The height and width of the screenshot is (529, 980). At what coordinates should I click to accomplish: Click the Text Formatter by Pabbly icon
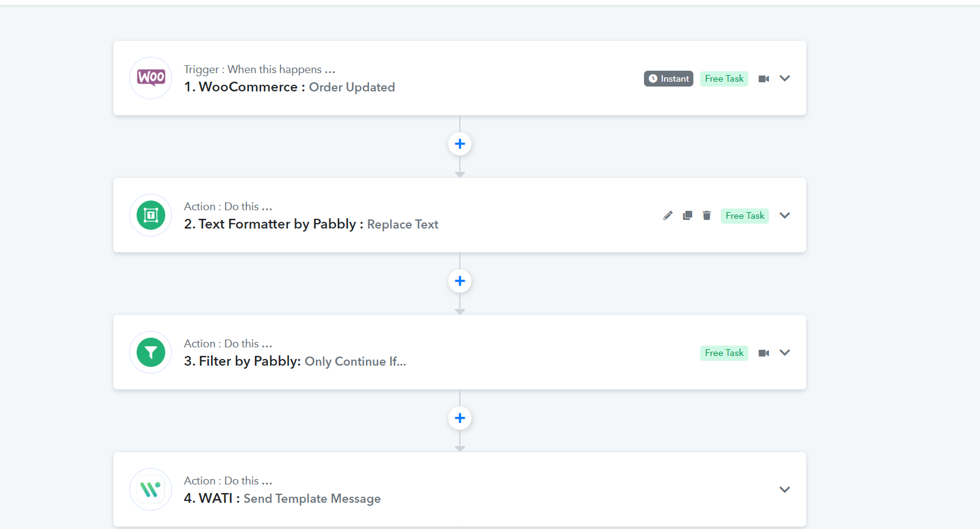point(151,215)
